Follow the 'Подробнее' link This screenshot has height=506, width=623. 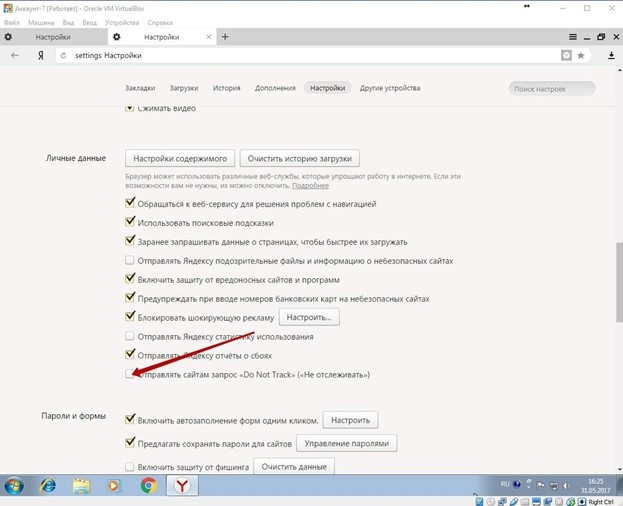coord(310,185)
